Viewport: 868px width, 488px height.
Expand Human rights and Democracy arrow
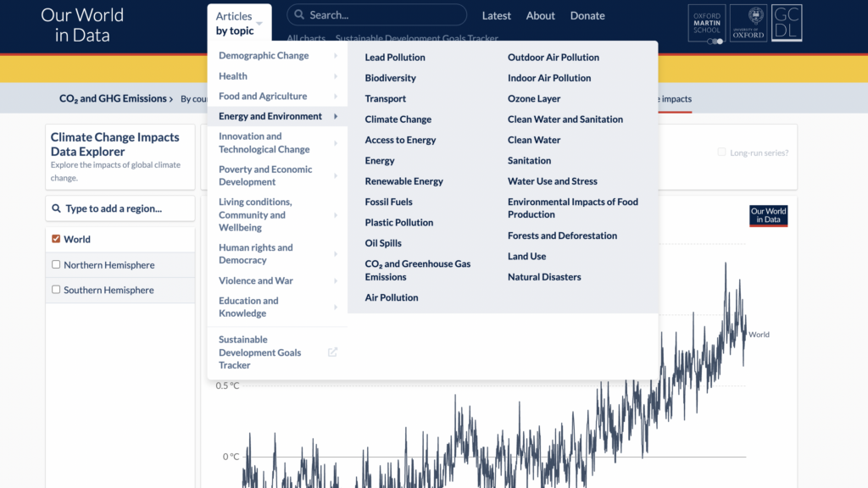[x=336, y=253]
